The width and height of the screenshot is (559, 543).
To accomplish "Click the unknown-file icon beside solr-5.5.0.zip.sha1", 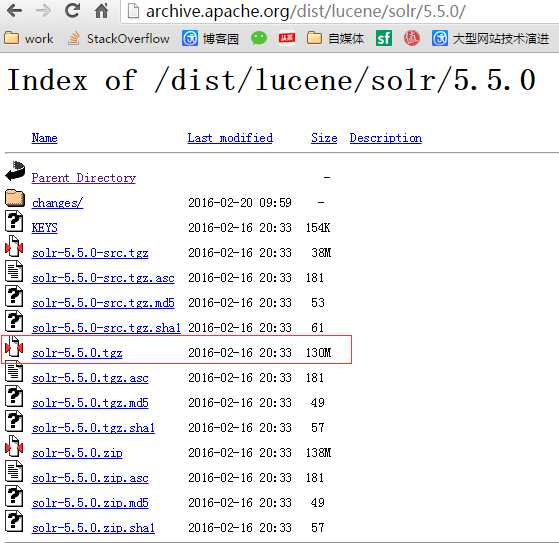I will point(14,521).
